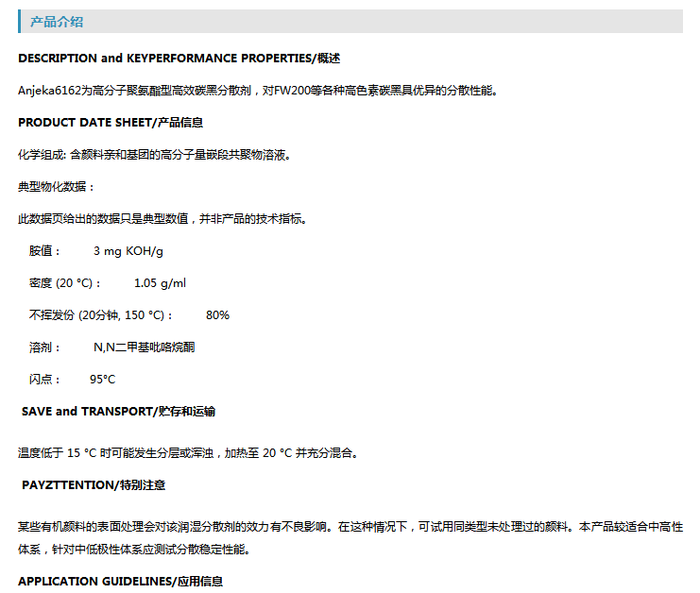Screen dimensions: 700x593
Task: Select the 95°C flash point value
Action: point(102,380)
